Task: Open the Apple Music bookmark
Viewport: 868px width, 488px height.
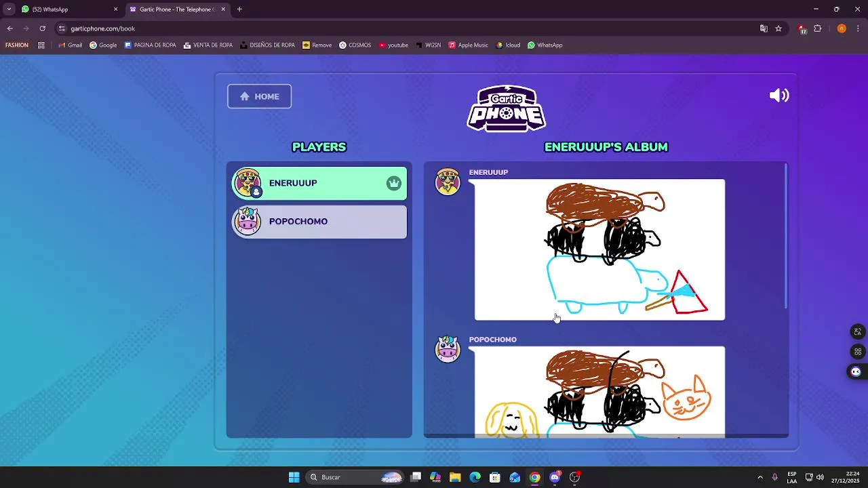Action: point(468,45)
